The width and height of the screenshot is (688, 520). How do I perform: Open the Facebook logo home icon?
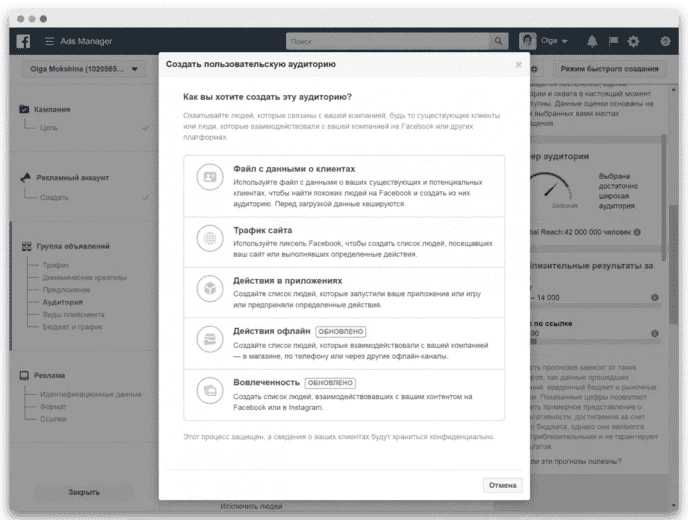23,41
